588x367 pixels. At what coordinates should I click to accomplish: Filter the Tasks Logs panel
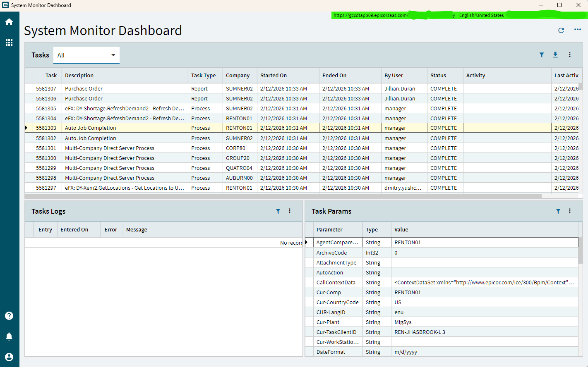pos(278,211)
